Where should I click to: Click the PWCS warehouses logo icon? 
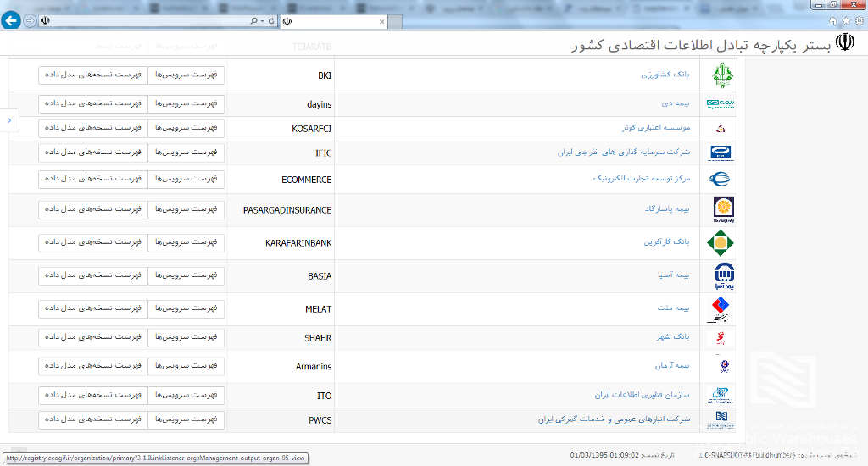721,419
